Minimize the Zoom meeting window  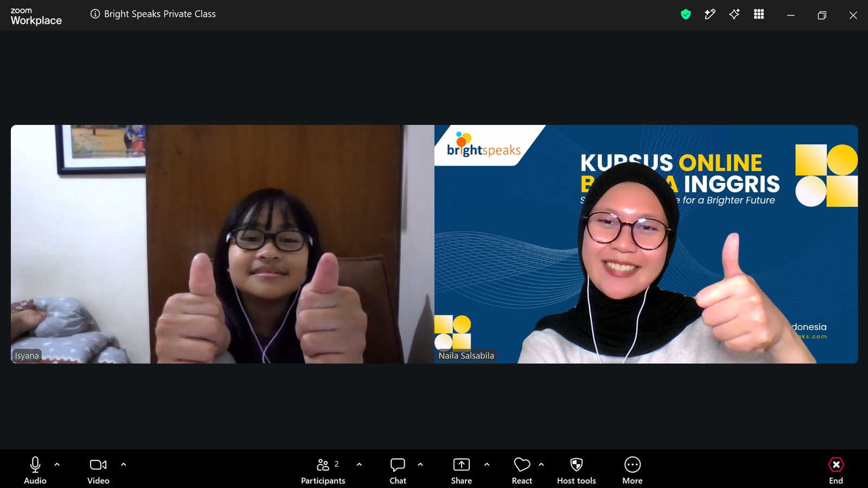click(x=791, y=15)
